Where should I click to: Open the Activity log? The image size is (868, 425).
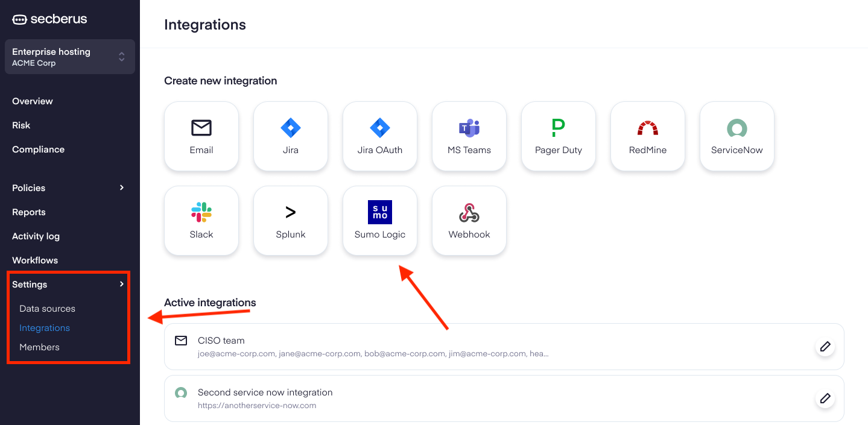36,236
